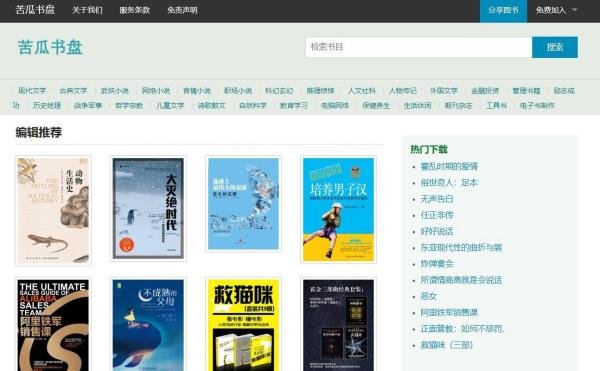This screenshot has width=600, height=371.
Task: Open the 不成熟的父母 book cover
Action: (x=148, y=324)
